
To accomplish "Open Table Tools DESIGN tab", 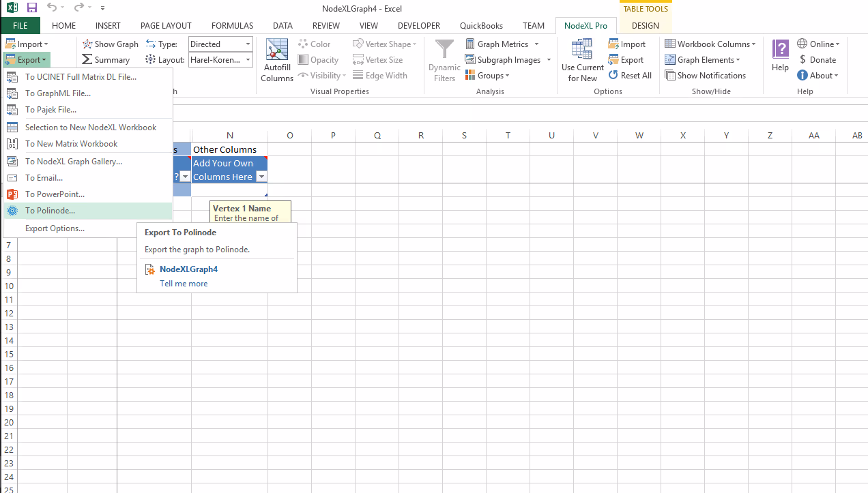I will pyautogui.click(x=646, y=26).
